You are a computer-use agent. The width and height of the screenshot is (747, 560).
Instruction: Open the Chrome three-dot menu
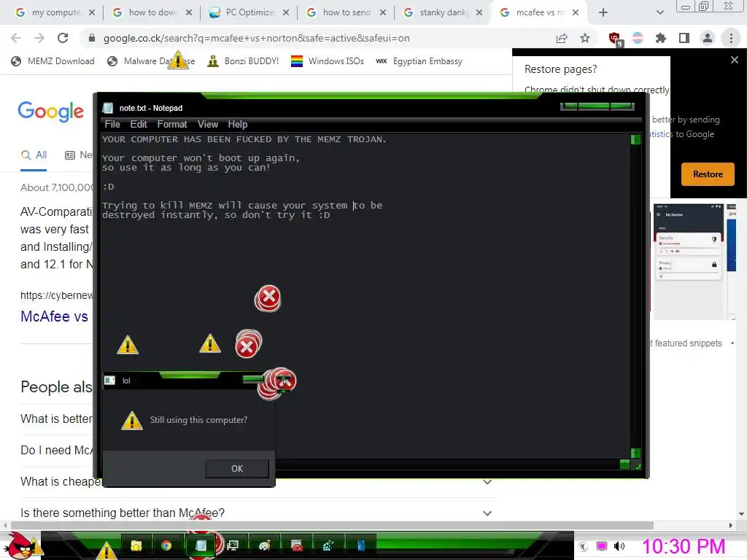click(x=731, y=38)
